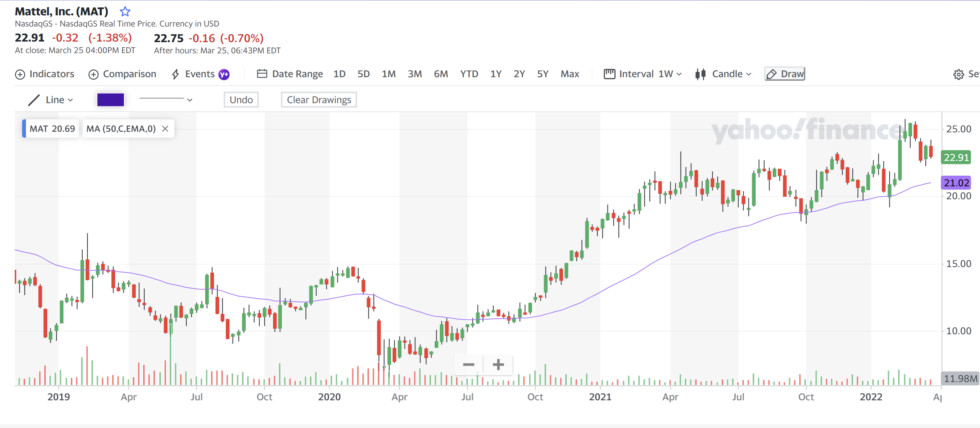Viewport: 980px width, 428px height.
Task: Click the after-hours price 22.75
Action: tap(168, 38)
